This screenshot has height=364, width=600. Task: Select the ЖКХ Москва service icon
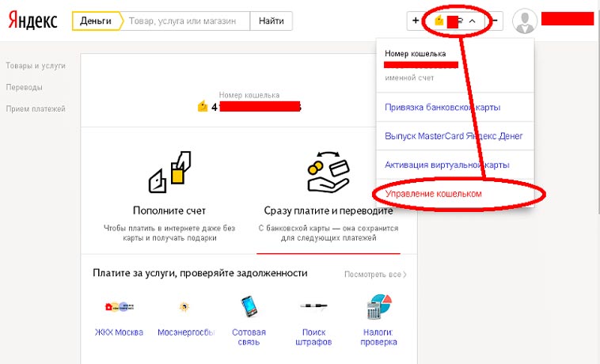pyautogui.click(x=119, y=306)
